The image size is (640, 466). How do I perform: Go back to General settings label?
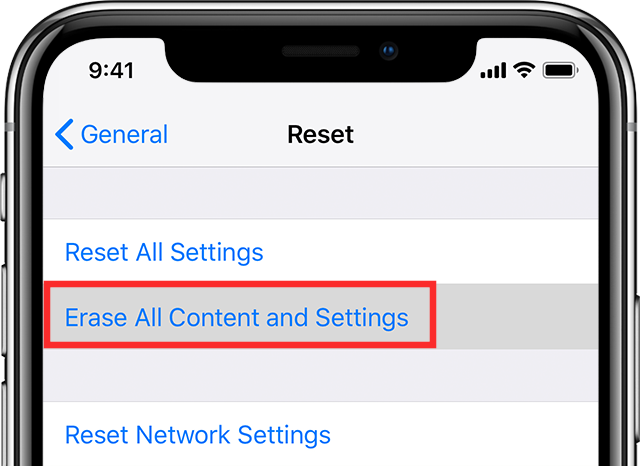point(124,134)
